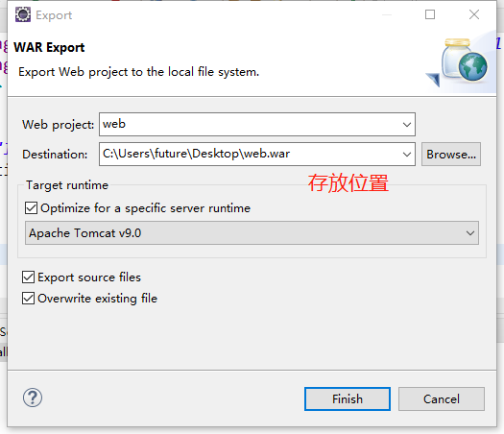Click the help question mark icon
Screen dimensions: 504x434
(32, 398)
